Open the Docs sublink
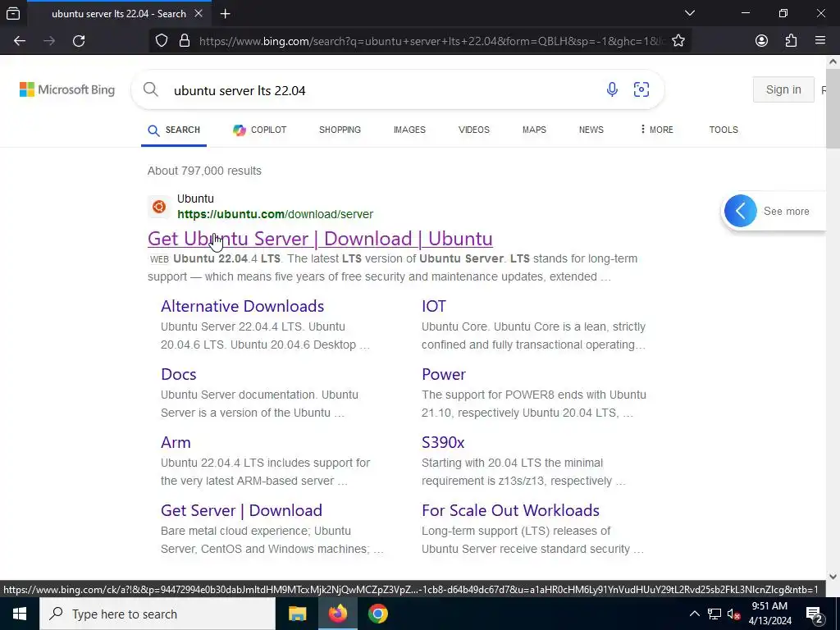 [x=178, y=374]
